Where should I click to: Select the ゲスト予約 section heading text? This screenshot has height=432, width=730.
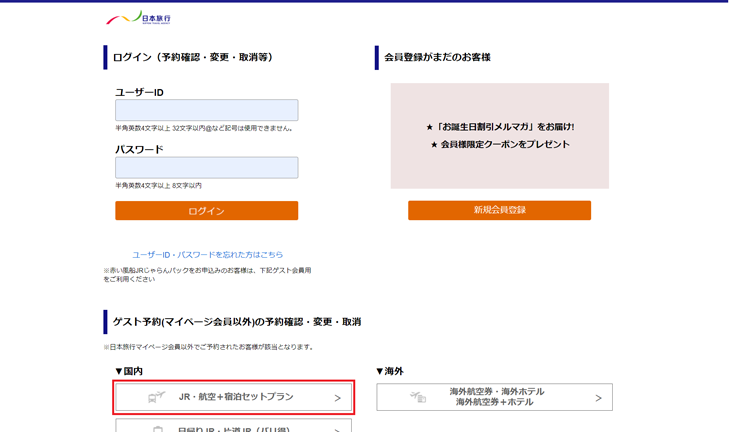(x=237, y=322)
